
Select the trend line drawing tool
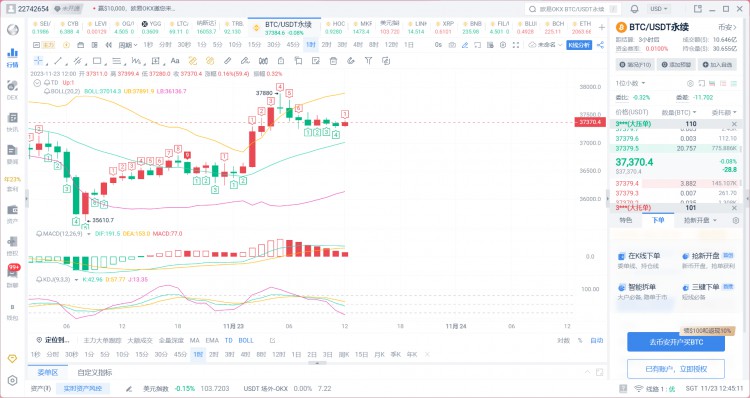point(57,61)
